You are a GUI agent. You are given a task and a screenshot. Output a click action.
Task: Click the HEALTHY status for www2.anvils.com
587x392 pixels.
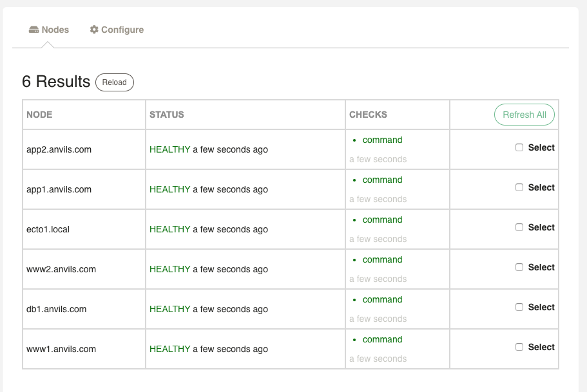pyautogui.click(x=169, y=269)
